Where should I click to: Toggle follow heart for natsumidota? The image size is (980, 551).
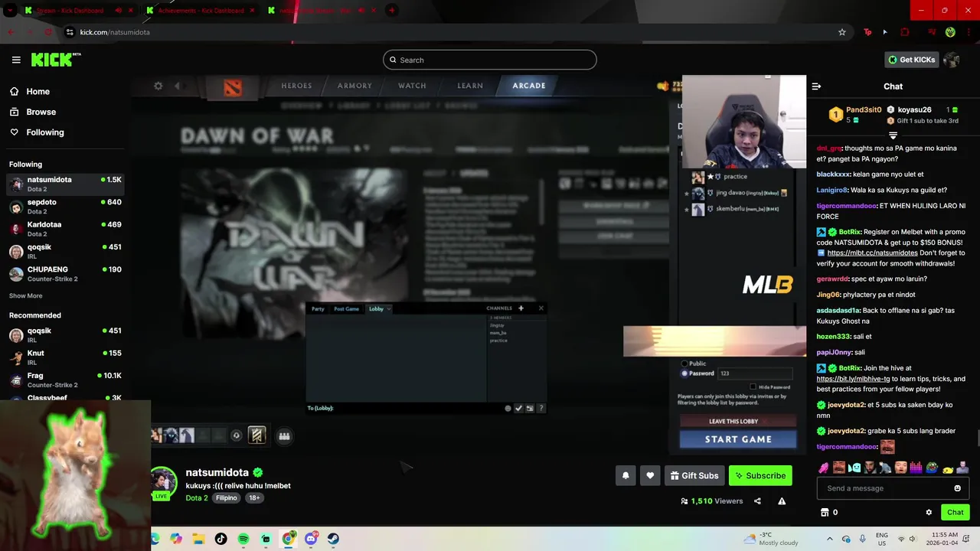(x=650, y=475)
